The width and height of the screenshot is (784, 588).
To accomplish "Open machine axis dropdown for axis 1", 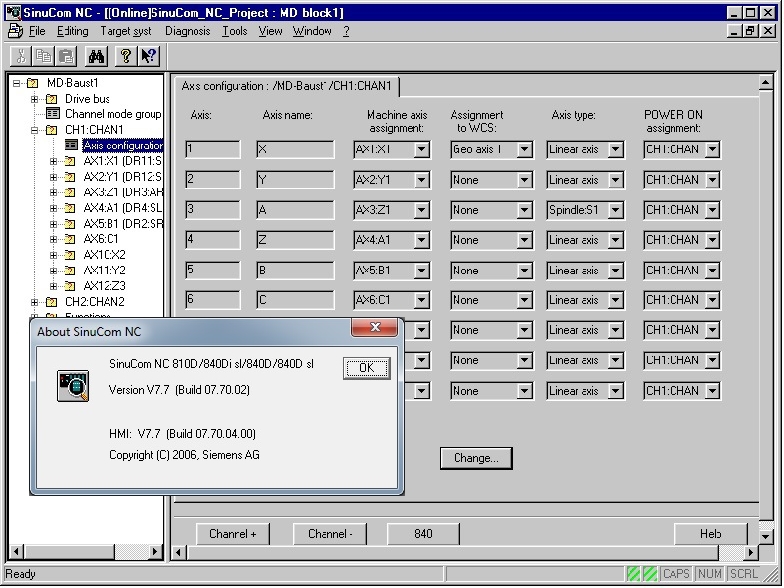I will [421, 150].
